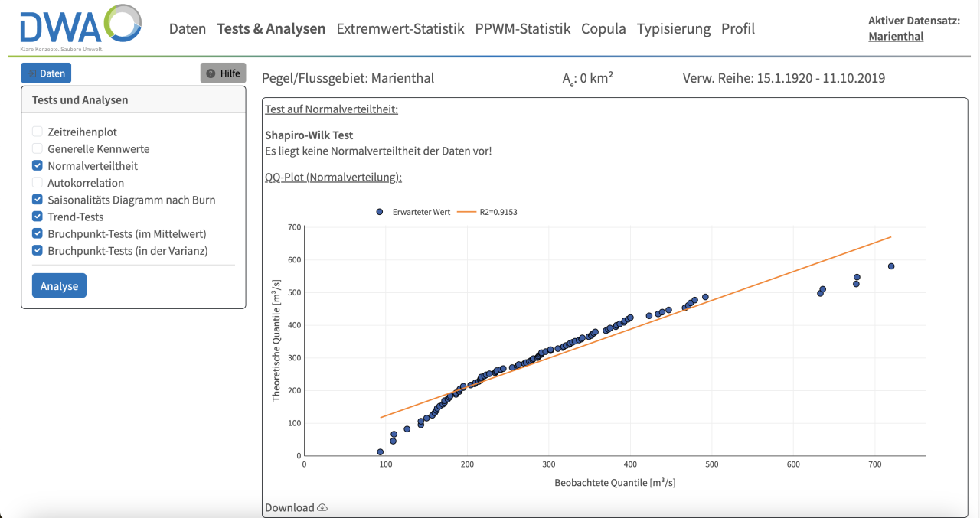
Task: Enable the Generelle Kennwerte checkbox
Action: 38,149
